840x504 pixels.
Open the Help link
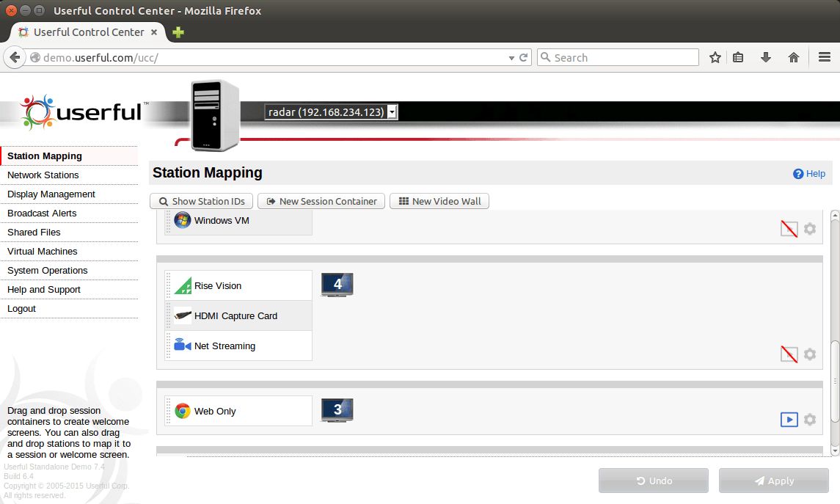coord(809,174)
